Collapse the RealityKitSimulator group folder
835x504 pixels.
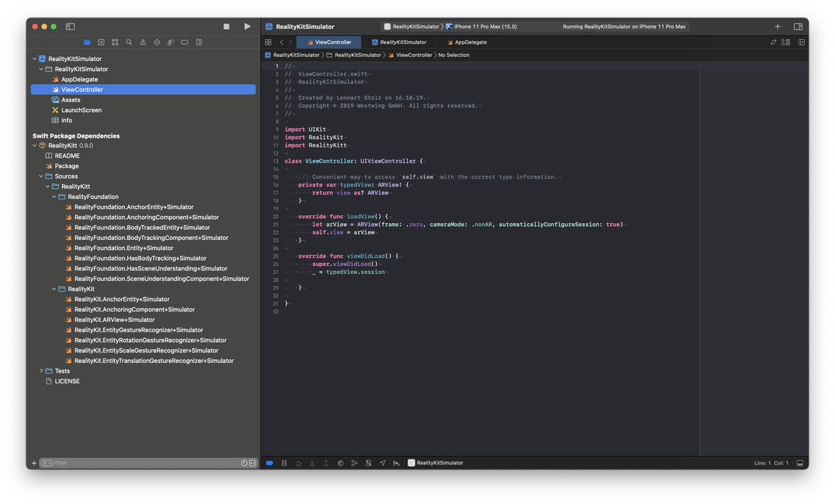point(40,70)
